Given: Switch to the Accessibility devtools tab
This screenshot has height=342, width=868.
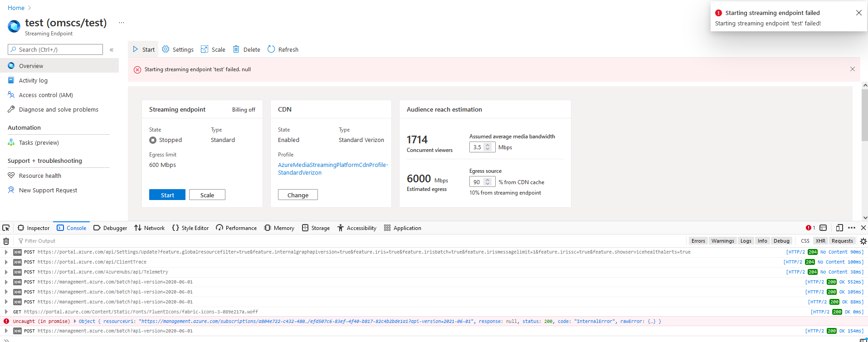Looking at the screenshot, I should (x=357, y=228).
